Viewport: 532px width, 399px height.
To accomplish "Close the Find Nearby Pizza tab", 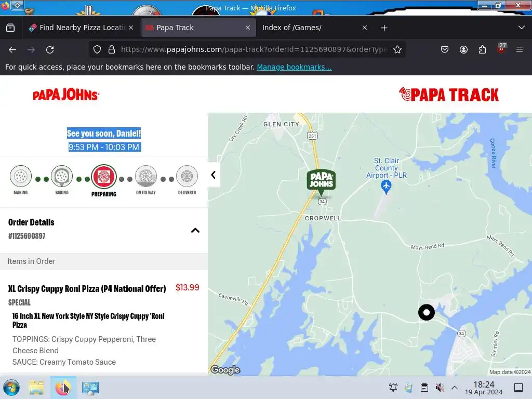I will pos(131,28).
